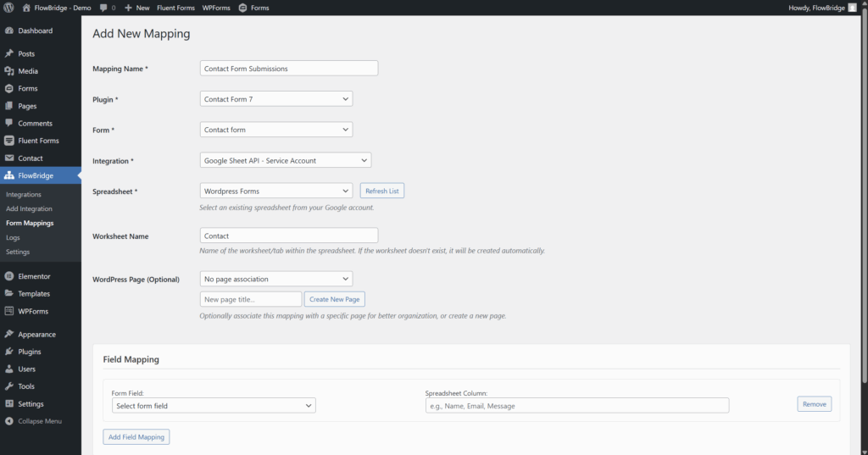Click the Users person icon
This screenshot has width=868, height=455.
[8, 369]
